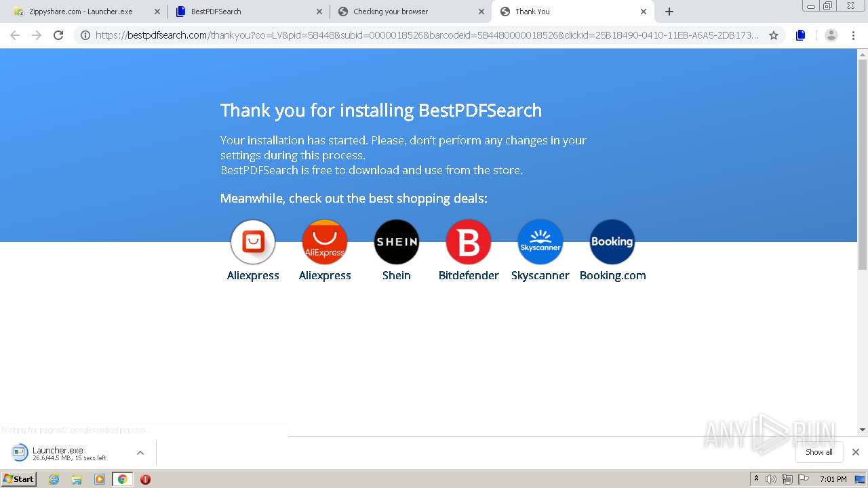Bookmark this page with the star icon
The height and width of the screenshot is (488, 868).
(x=774, y=35)
